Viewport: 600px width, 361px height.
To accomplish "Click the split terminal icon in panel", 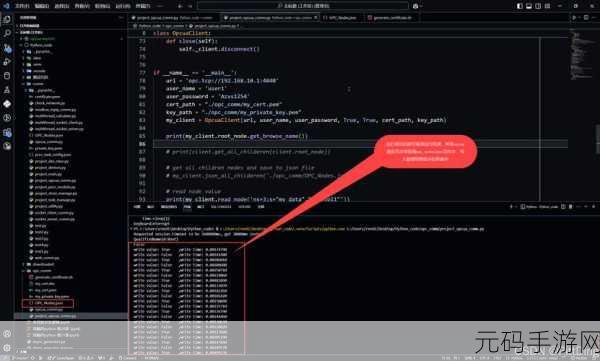I will (x=563, y=207).
